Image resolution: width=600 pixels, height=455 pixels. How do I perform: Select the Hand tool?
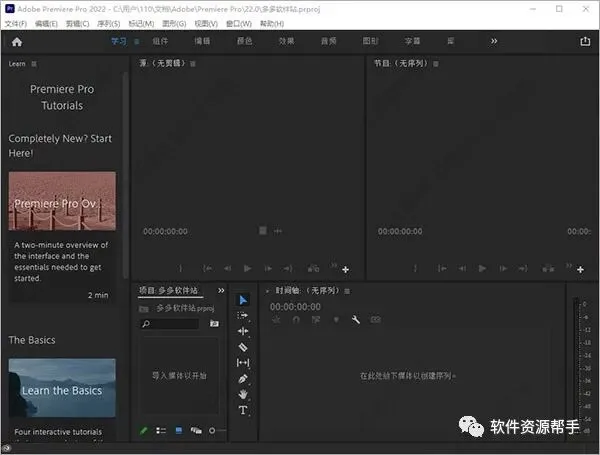click(x=243, y=394)
